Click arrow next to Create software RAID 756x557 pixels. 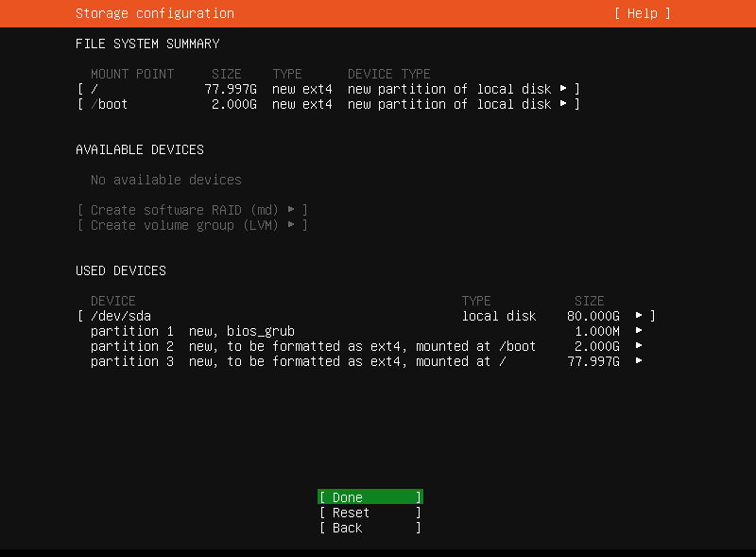(291, 209)
